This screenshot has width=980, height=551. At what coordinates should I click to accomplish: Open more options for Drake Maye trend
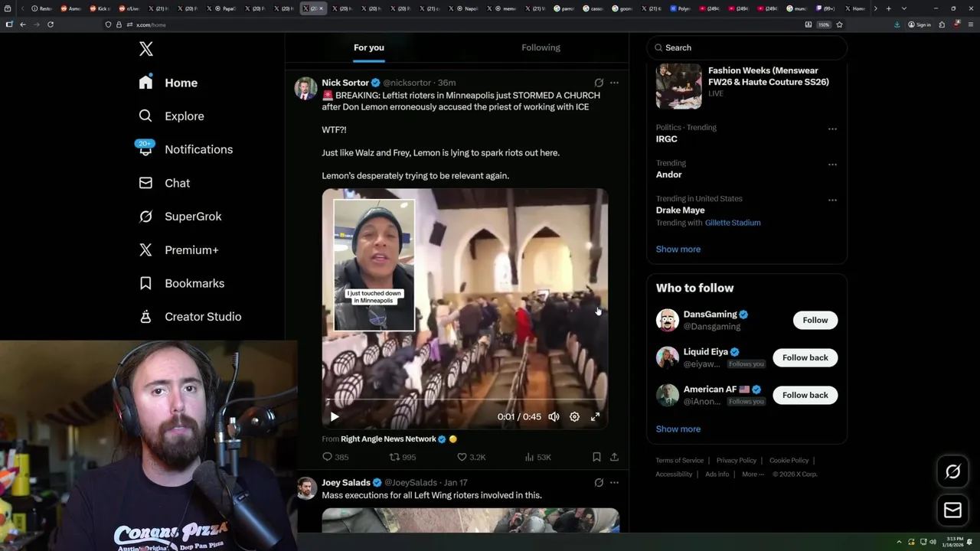[832, 200]
